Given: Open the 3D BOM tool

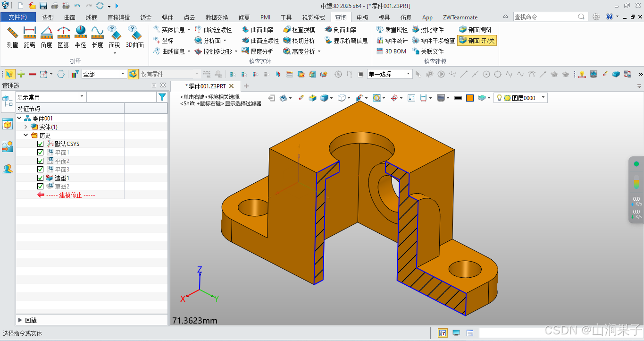Looking at the screenshot, I should [391, 51].
